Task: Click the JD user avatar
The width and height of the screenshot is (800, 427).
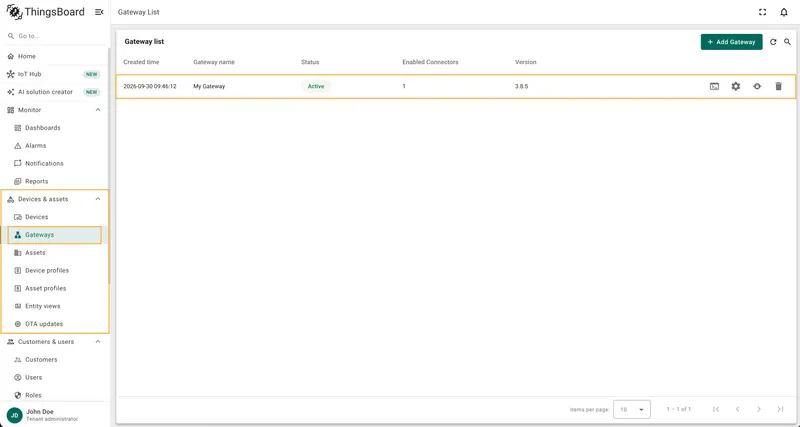Action: (x=15, y=415)
